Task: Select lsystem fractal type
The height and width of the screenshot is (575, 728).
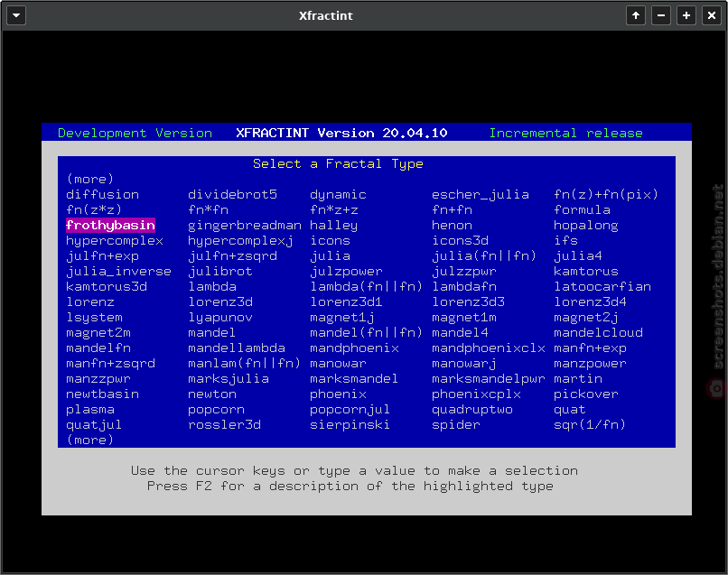Action: click(x=94, y=317)
